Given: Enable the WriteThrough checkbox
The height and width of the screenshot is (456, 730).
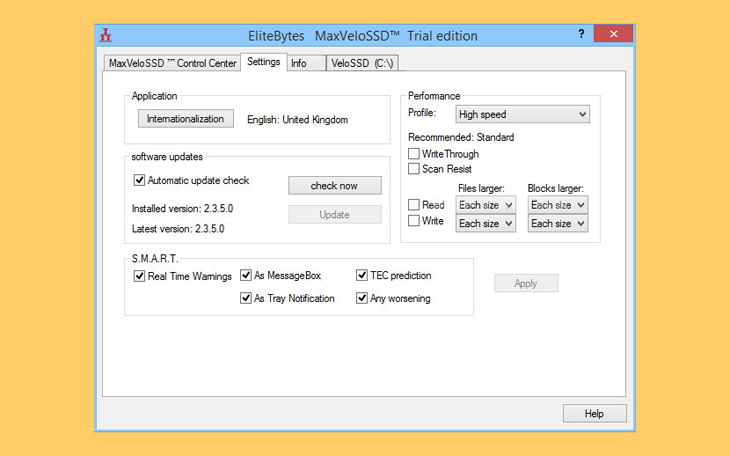Looking at the screenshot, I should click(x=414, y=154).
